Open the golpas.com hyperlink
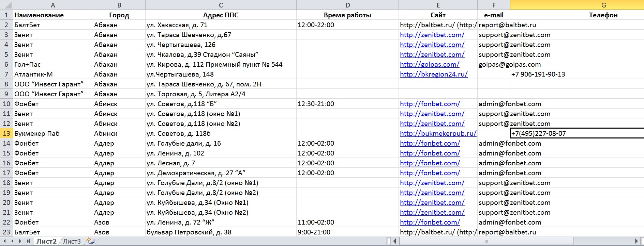This screenshot has height=246, width=644. 430,64
